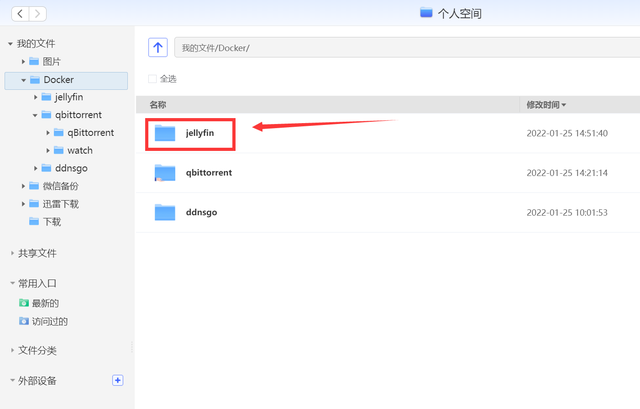Click the qbittorrent name in file list
Image resolution: width=640 pixels, height=409 pixels.
pos(209,173)
